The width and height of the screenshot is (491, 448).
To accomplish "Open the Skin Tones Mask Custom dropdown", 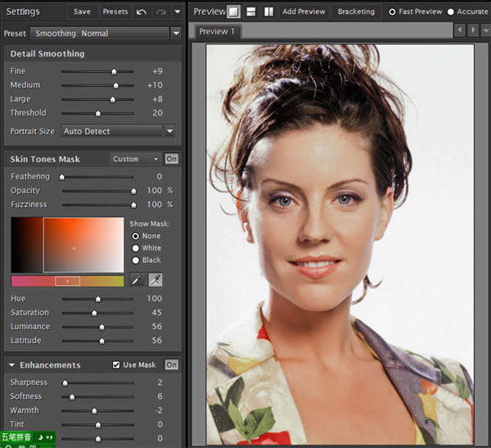I will pos(135,159).
